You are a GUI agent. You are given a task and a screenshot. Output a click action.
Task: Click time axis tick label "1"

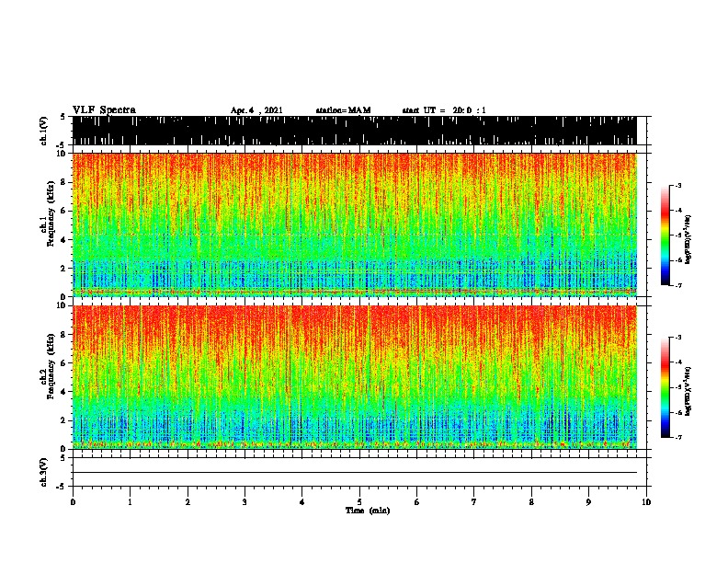[130, 501]
